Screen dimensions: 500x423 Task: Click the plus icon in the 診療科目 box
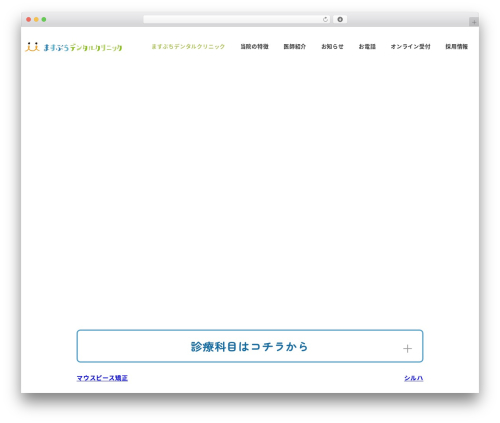[x=407, y=349]
